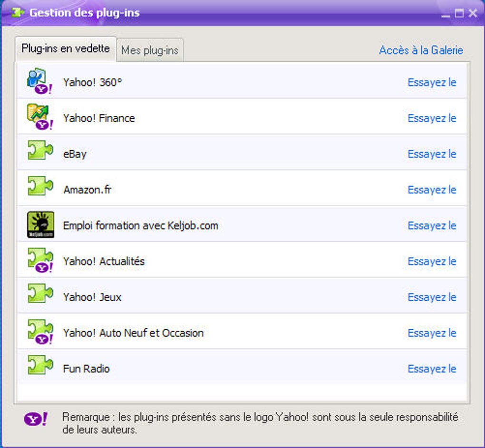Click the Yahoo! Finance chart icon

(x=40, y=117)
